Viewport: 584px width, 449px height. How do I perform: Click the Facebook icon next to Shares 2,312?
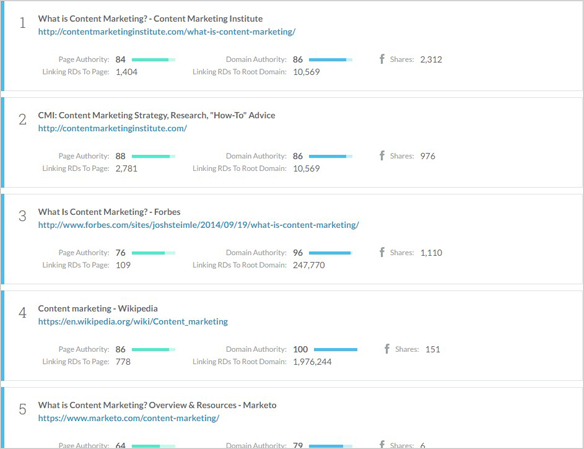382,59
